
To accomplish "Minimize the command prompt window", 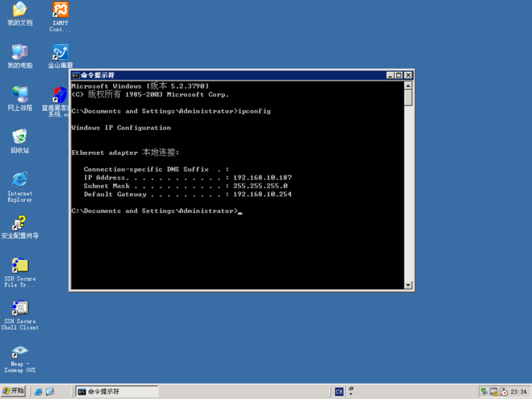I will [x=390, y=75].
